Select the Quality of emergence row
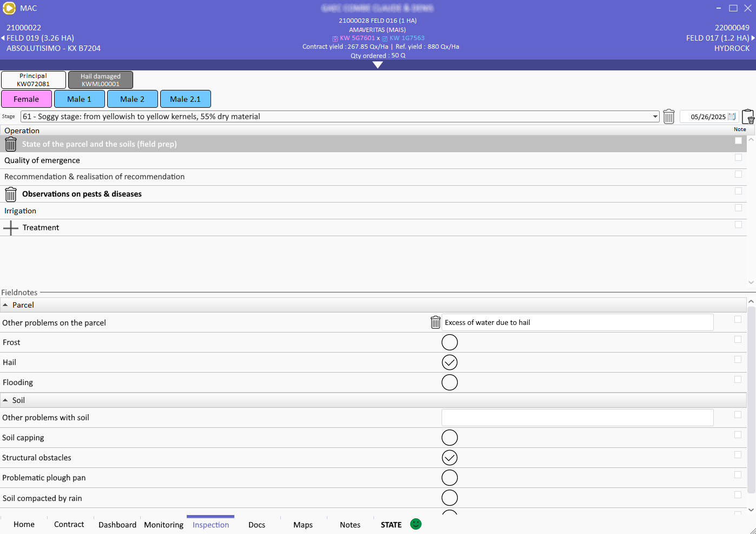 pos(373,160)
